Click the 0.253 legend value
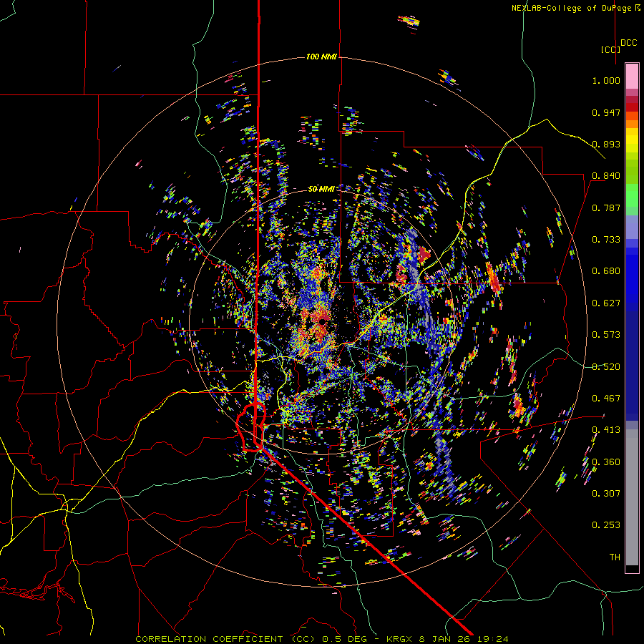The width and height of the screenshot is (644, 644). 606,525
